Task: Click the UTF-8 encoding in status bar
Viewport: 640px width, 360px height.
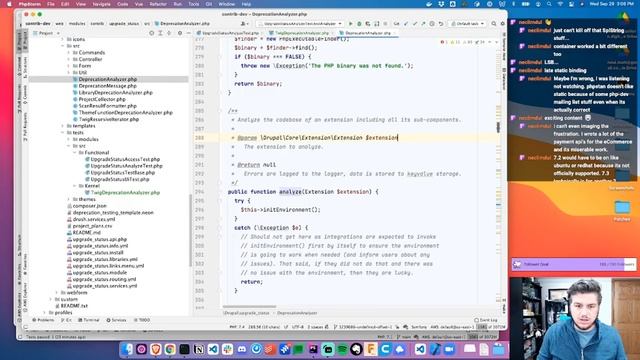Action: pyautogui.click(x=298, y=327)
